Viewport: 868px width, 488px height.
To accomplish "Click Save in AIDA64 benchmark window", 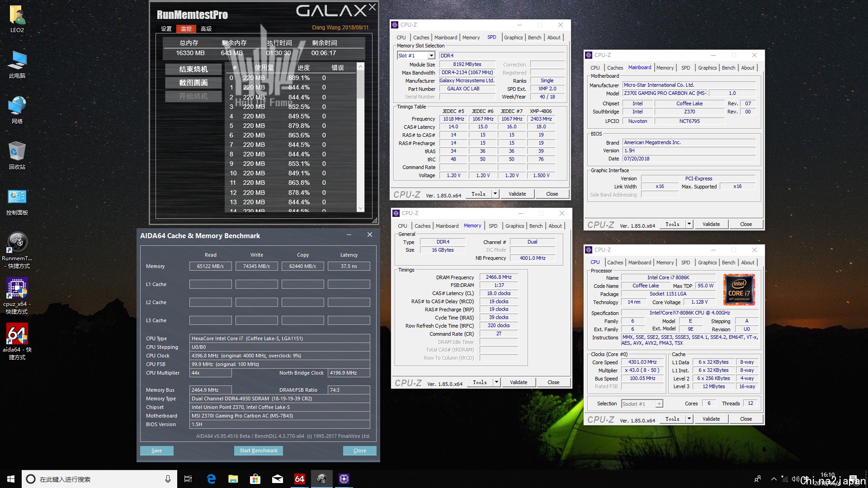I will pos(156,450).
